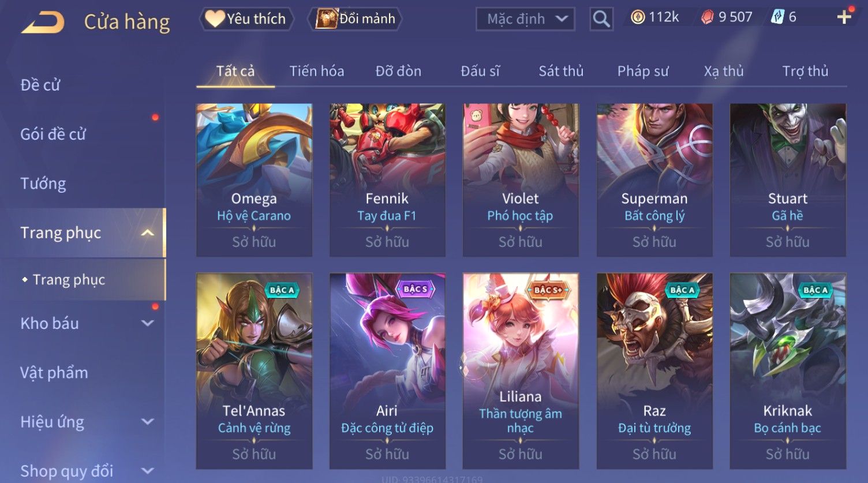This screenshot has height=483, width=868.
Task: Open the Mặc định sort dropdown
Action: [x=525, y=19]
